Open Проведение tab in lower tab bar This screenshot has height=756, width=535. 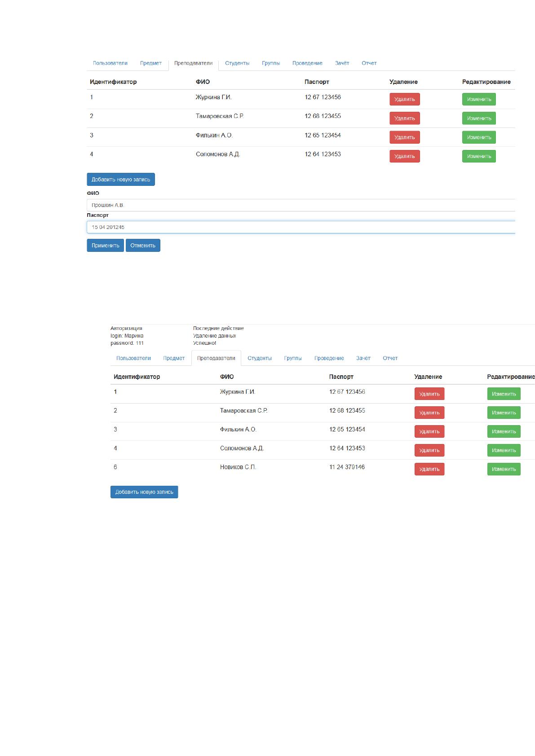[329, 358]
